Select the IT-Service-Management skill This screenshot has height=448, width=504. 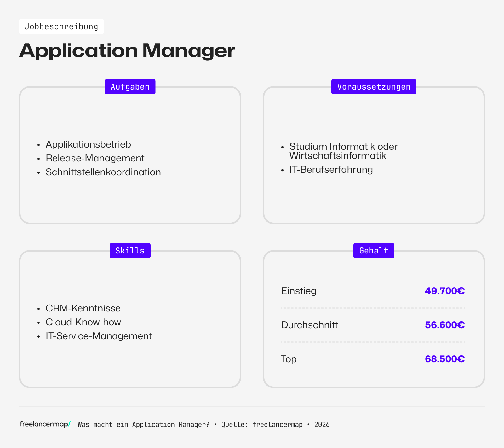(x=99, y=336)
